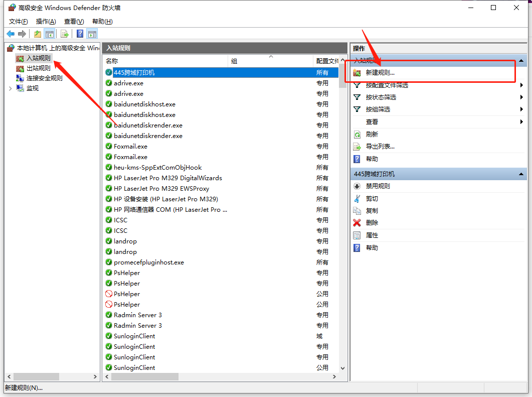This screenshot has width=532, height=397.
Task: Click 新建规则... in actions pane
Action: 380,73
